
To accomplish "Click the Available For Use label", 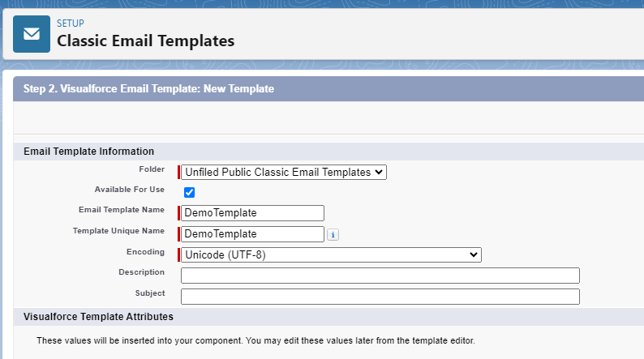I will point(130,190).
